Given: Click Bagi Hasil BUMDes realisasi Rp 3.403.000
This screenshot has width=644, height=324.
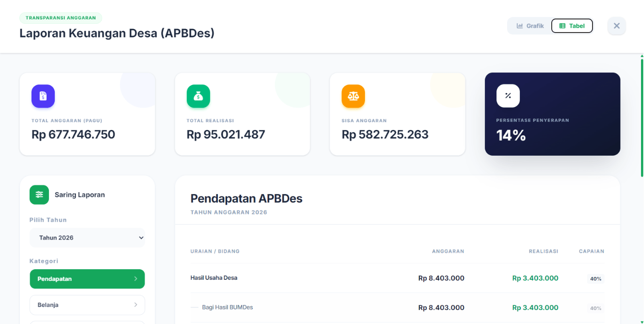Looking at the screenshot, I should 535,308.
